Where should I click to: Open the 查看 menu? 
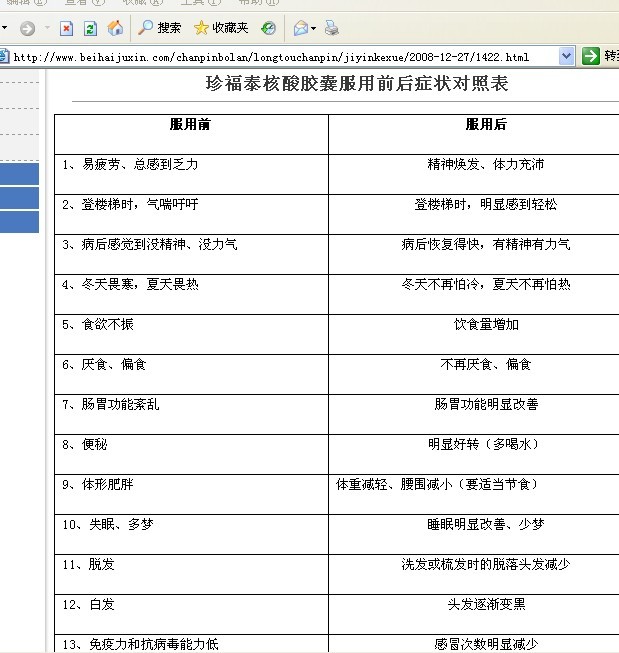80,3
